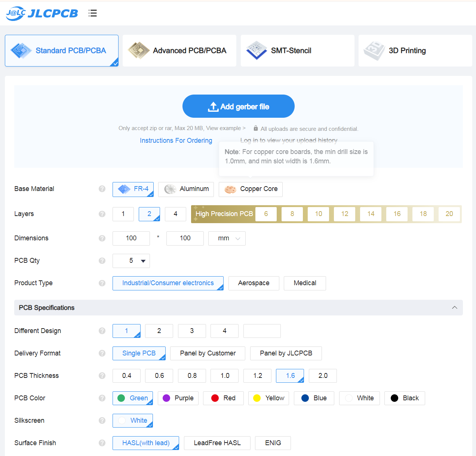Pick Green PCB color
Viewport: 476px width, 456px height.
pyautogui.click(x=133, y=398)
